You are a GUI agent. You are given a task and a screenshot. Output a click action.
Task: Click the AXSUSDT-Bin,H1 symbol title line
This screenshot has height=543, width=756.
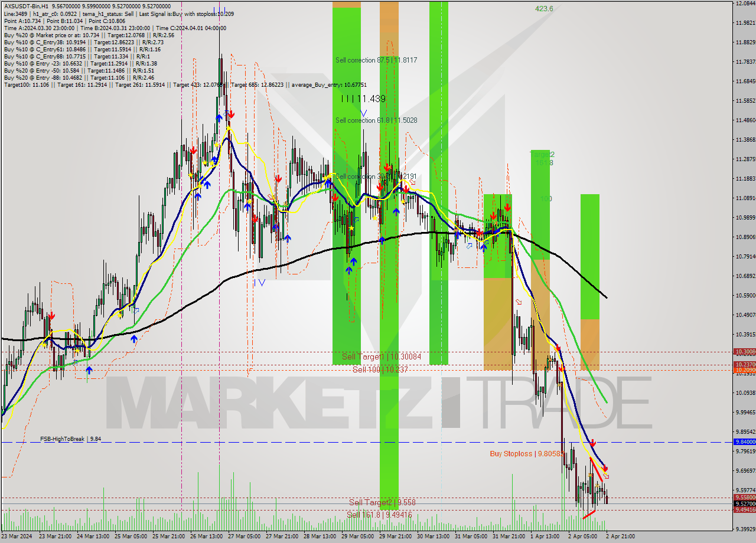click(x=87, y=6)
